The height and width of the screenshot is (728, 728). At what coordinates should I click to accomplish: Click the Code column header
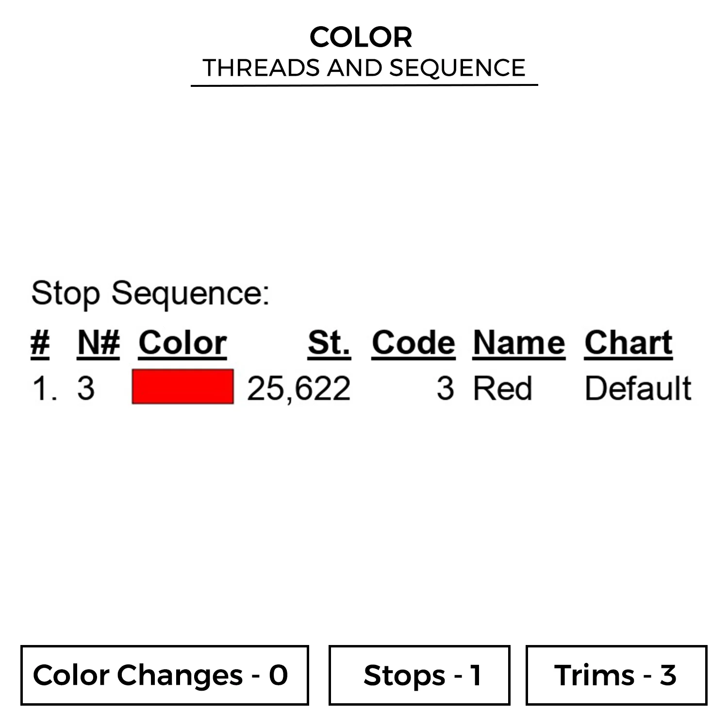(x=414, y=343)
